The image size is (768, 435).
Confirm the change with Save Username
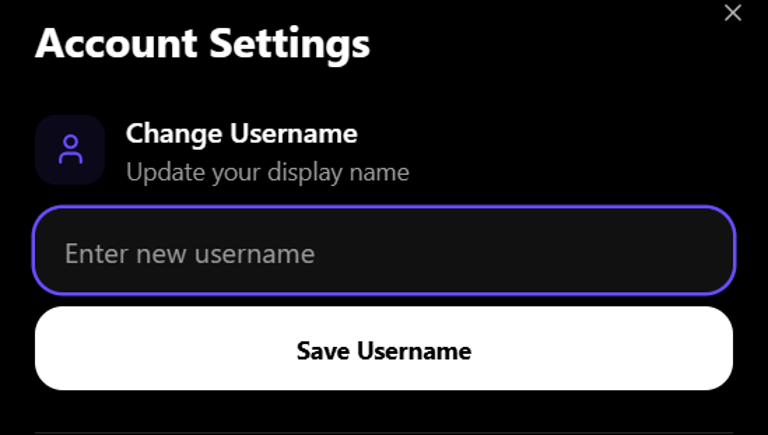pyautogui.click(x=384, y=350)
